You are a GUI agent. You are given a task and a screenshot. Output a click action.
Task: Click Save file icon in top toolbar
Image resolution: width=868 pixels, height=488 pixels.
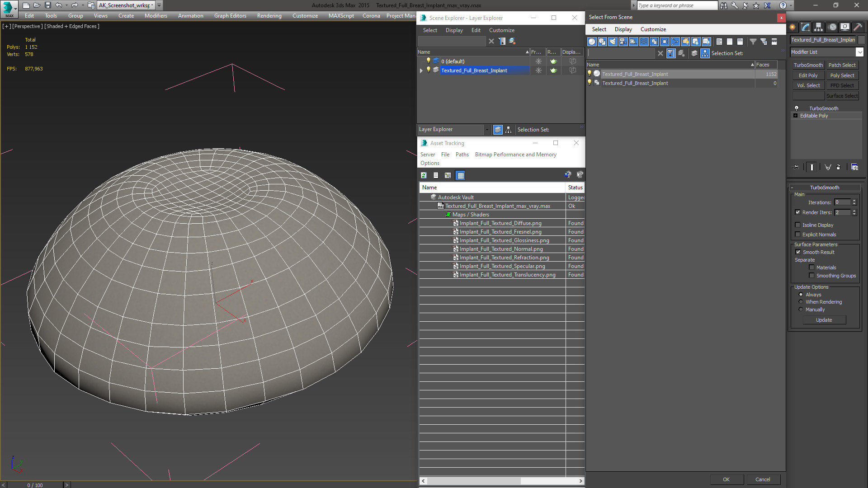point(48,5)
